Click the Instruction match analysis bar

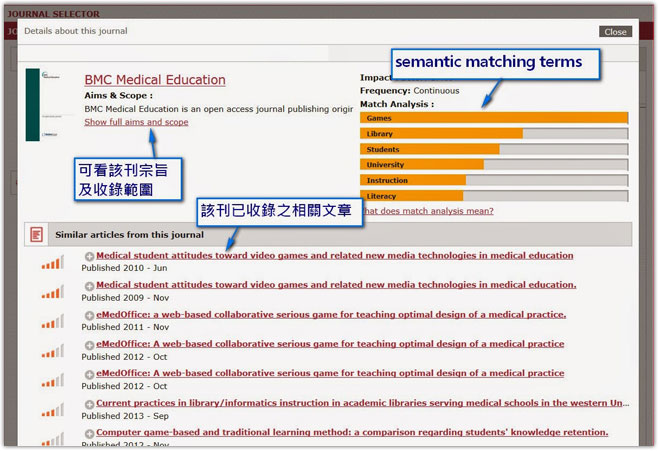coord(494,180)
